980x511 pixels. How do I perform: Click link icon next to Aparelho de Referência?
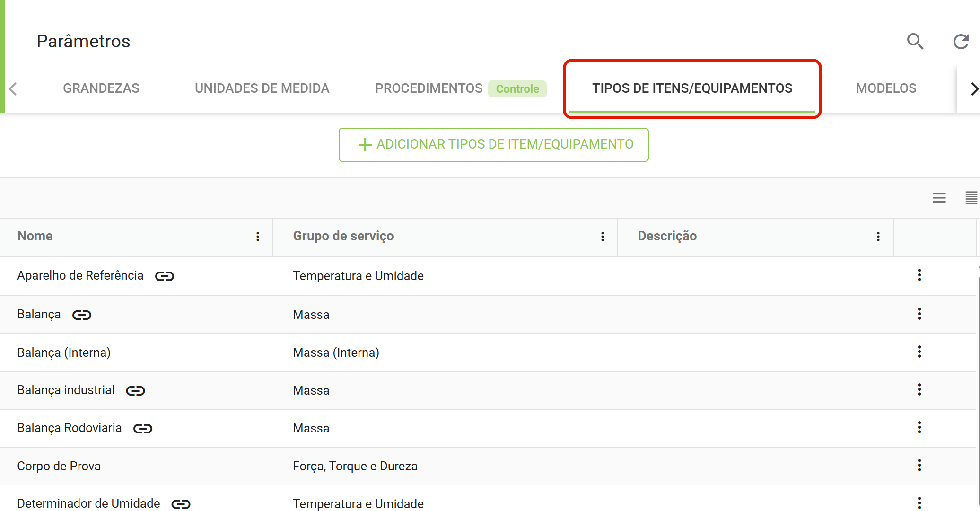click(165, 276)
